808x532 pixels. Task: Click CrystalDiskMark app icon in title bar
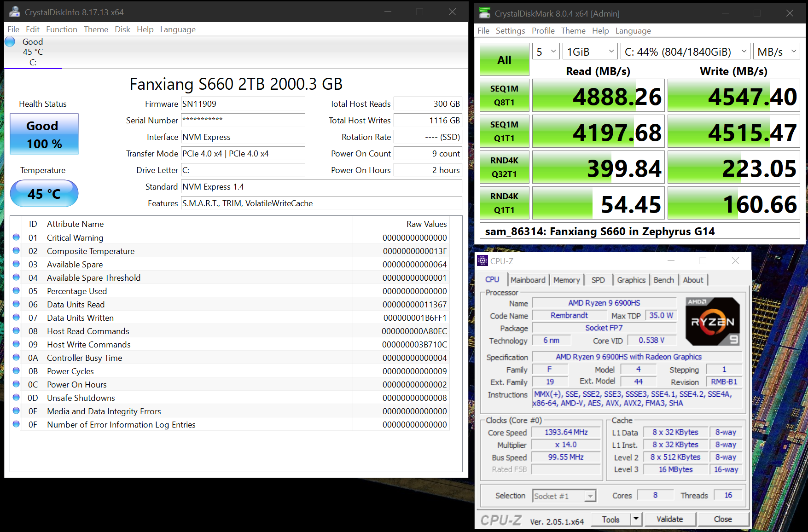click(x=485, y=13)
